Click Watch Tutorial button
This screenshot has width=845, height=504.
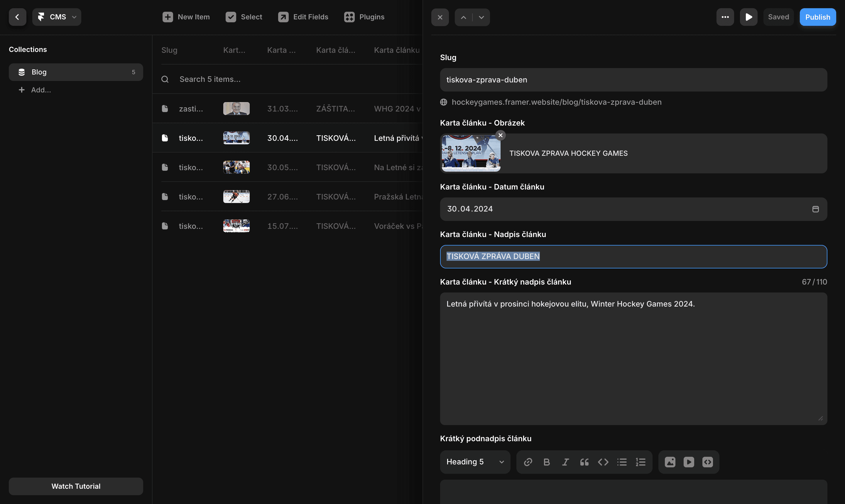(x=76, y=486)
